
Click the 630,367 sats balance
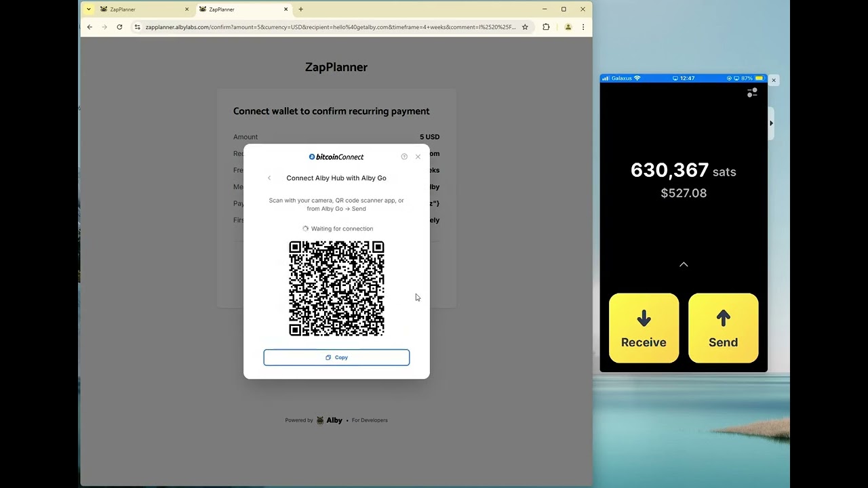683,170
